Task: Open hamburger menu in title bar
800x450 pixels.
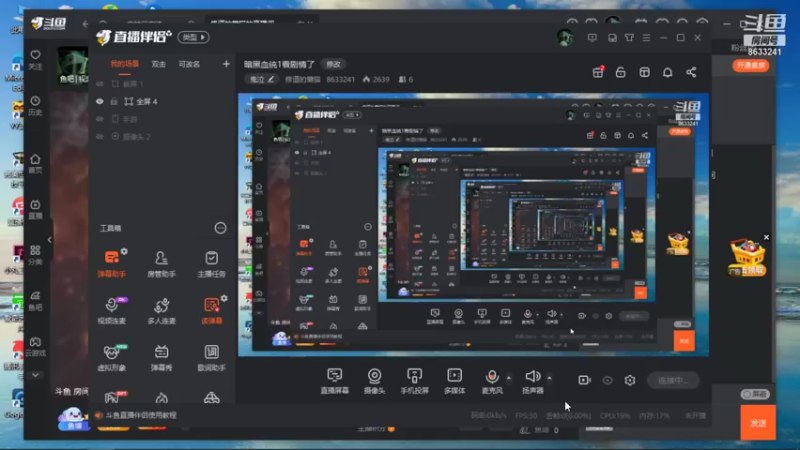Action: (646, 38)
